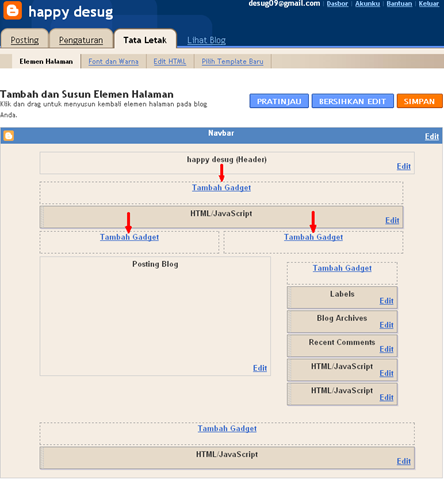Click Keluar to sign out

[x=429, y=4]
